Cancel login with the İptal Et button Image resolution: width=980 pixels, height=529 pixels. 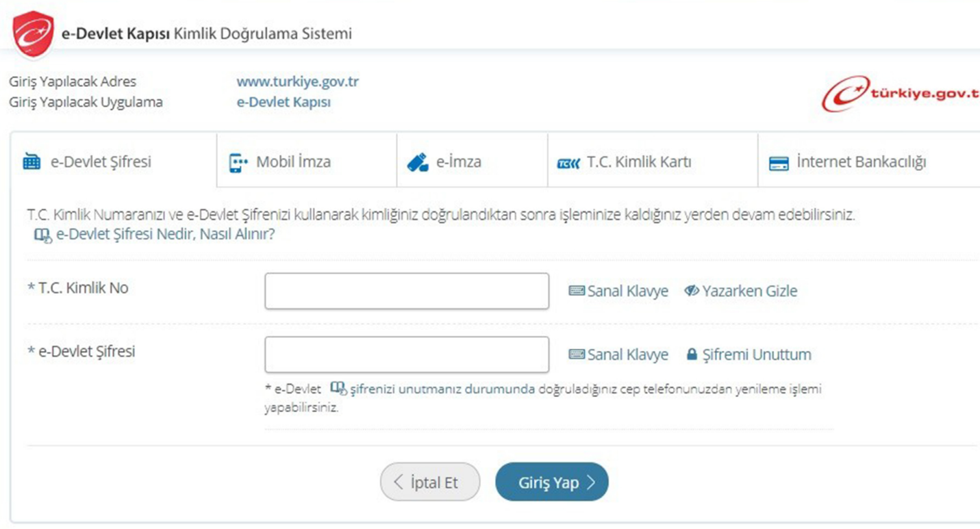pos(429,481)
